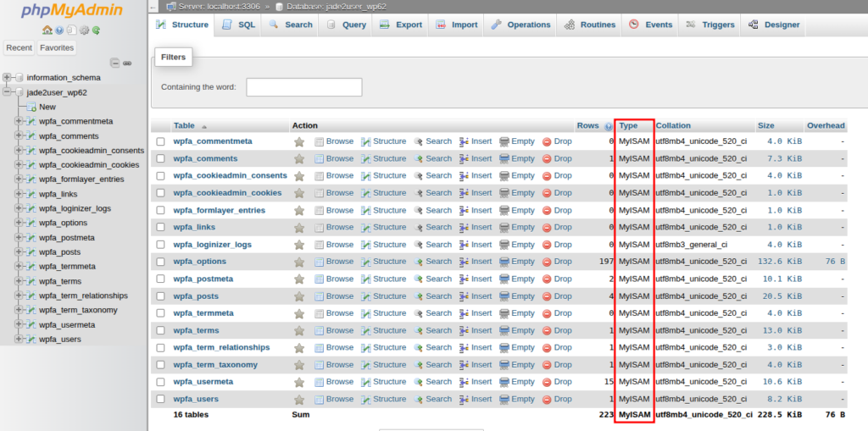Click the Insert icon for wpfa_formlayer_entries
Image resolution: width=868 pixels, height=431 pixels.
465,211
